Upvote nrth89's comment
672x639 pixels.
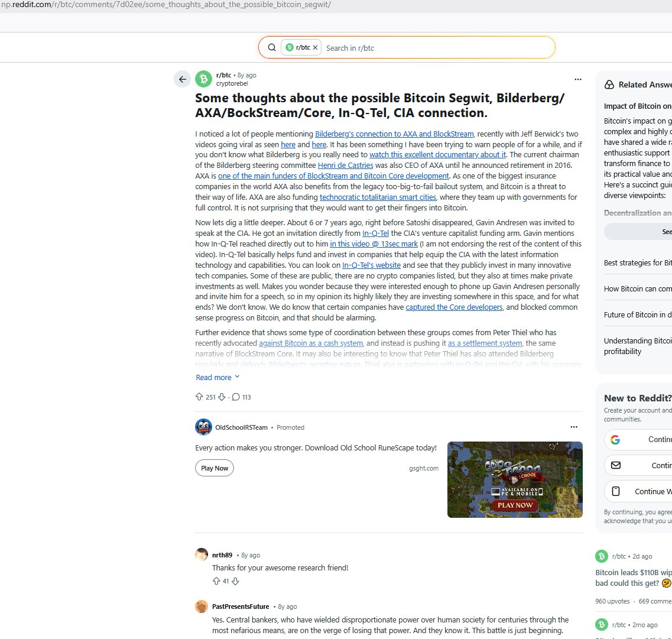pyautogui.click(x=217, y=581)
